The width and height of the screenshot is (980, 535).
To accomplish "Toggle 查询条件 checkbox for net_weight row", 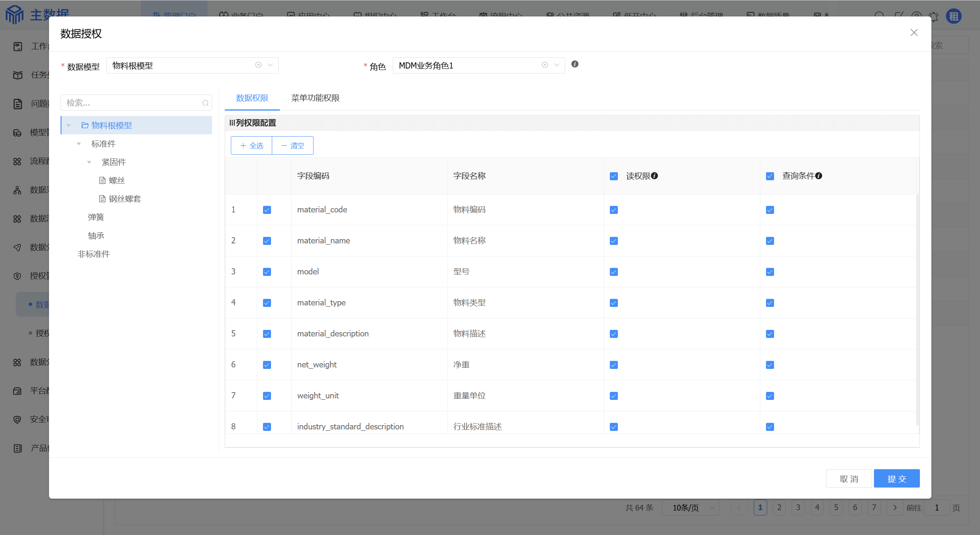I will point(770,365).
